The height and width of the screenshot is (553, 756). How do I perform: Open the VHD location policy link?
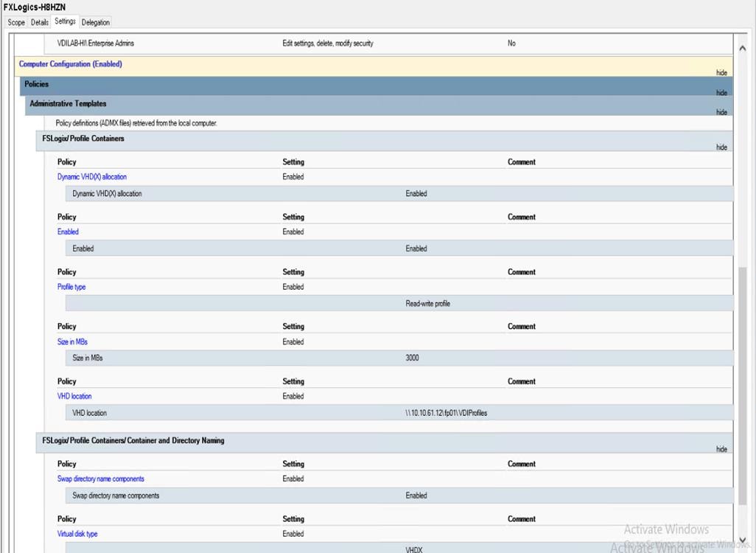coord(74,396)
